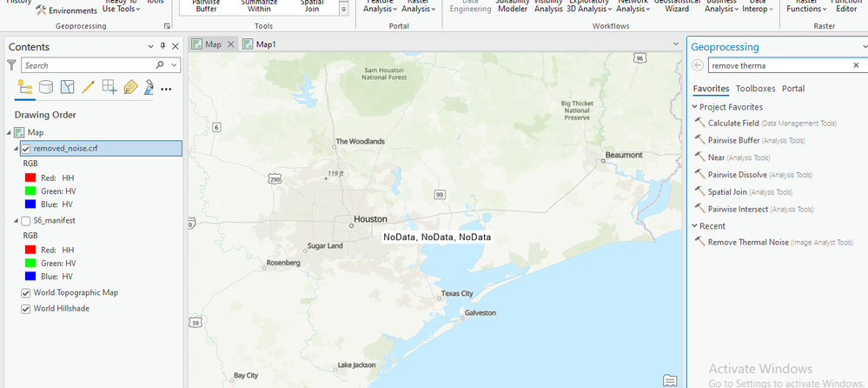Select the Toolboxes tab in Geoprocessing
Viewport: 868px width, 388px height.
click(x=756, y=89)
